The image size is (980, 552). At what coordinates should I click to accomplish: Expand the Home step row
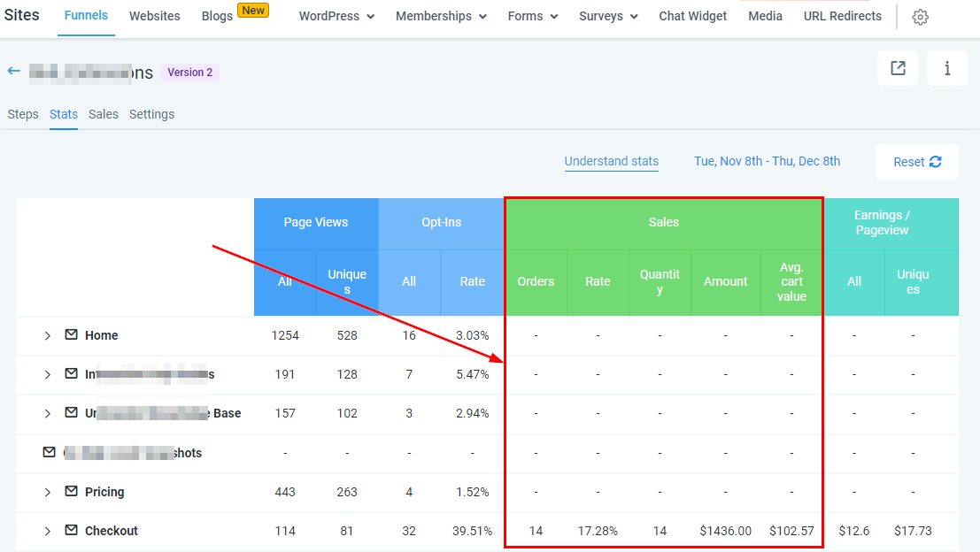click(x=48, y=336)
